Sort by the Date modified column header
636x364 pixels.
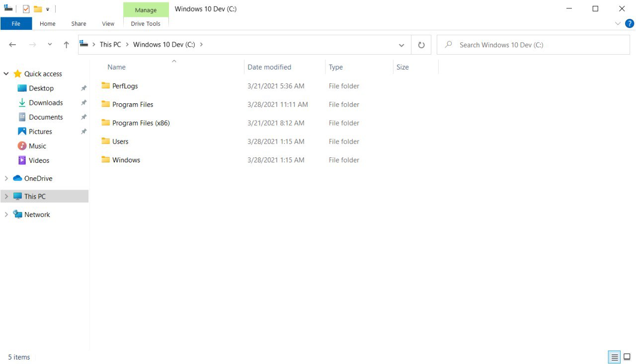[x=269, y=67]
